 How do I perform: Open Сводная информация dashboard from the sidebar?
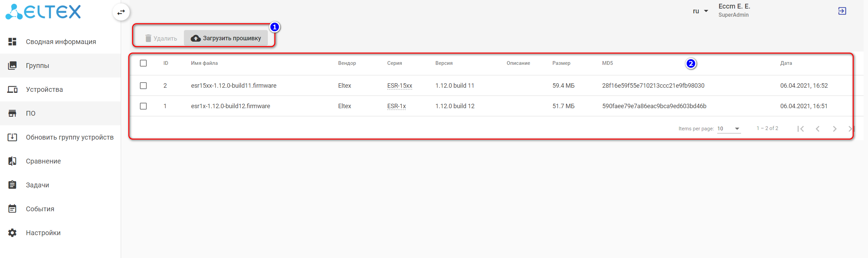(x=61, y=42)
